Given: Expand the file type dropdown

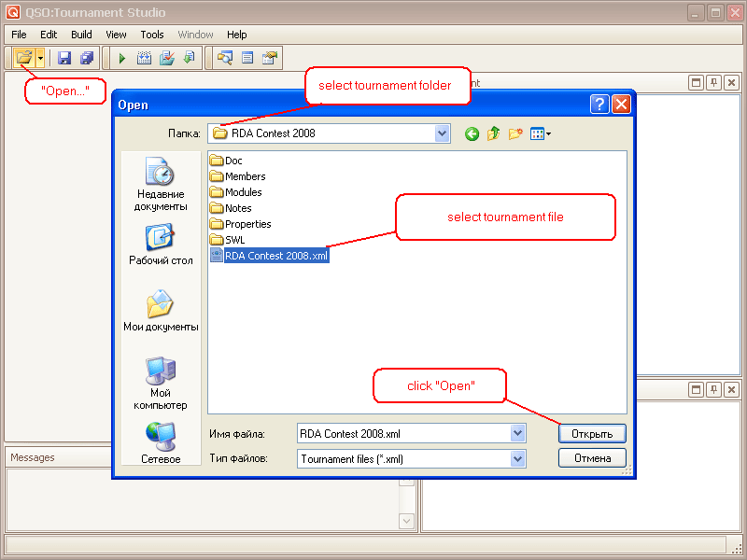Looking at the screenshot, I should tap(517, 458).
